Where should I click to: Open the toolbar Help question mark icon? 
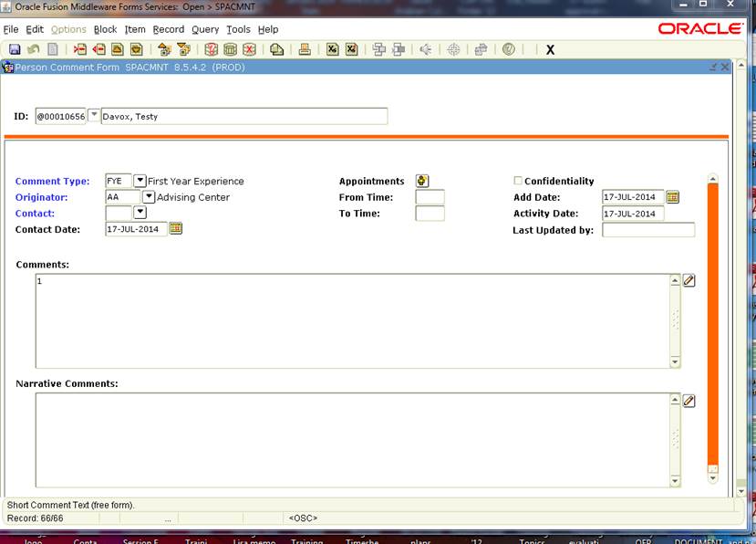(508, 49)
